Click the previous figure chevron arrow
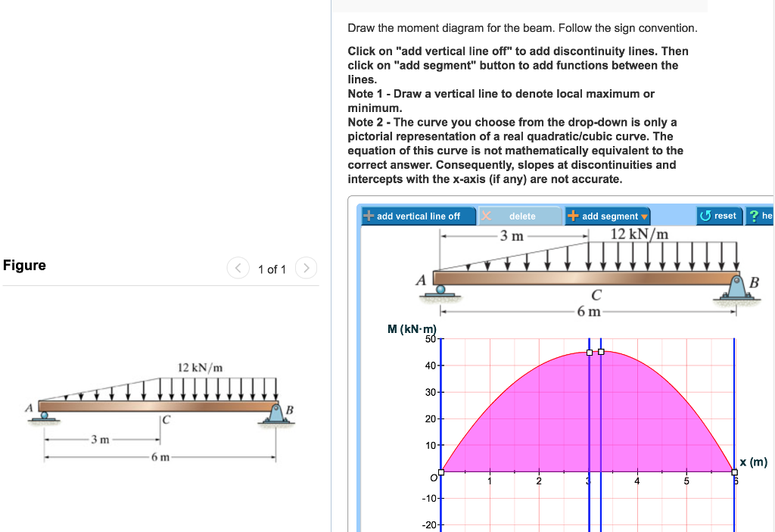The height and width of the screenshot is (532, 775). pyautogui.click(x=238, y=268)
